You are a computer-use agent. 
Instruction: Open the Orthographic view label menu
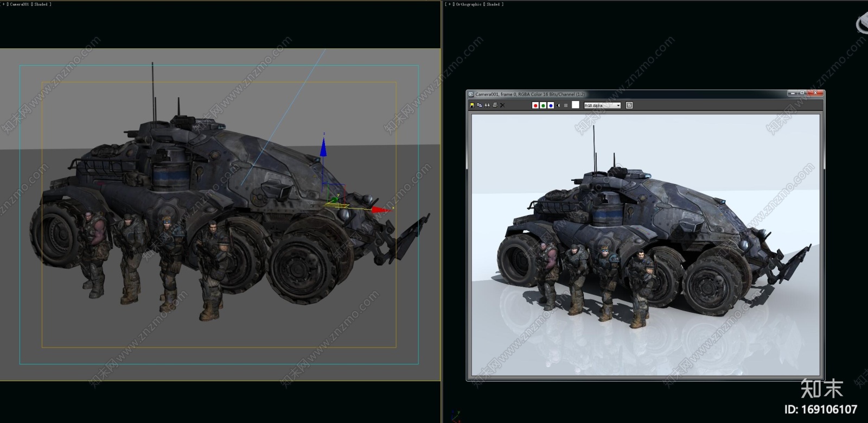469,4
